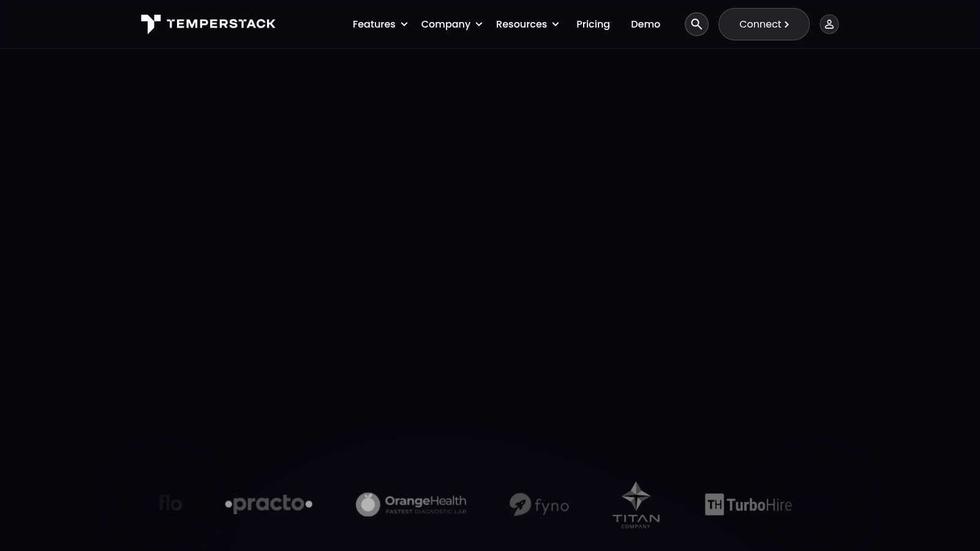
Task: Open the search magnifier icon
Action: point(696,24)
